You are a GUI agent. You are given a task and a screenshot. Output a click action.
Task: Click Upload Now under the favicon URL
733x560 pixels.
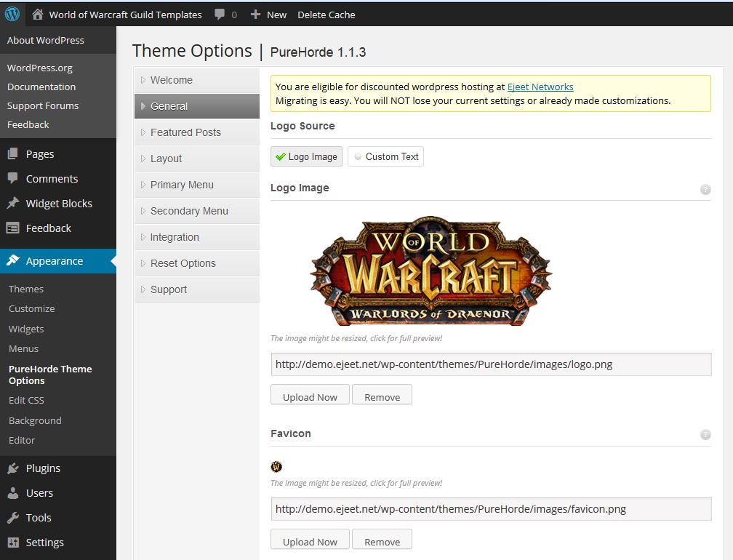[x=310, y=540]
